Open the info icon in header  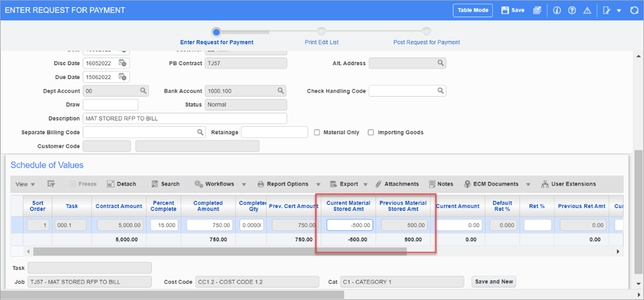557,10
